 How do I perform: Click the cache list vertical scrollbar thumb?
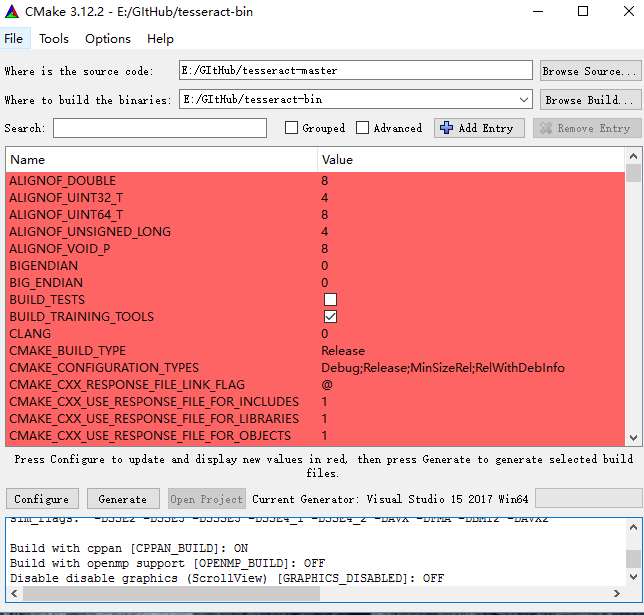[633, 173]
